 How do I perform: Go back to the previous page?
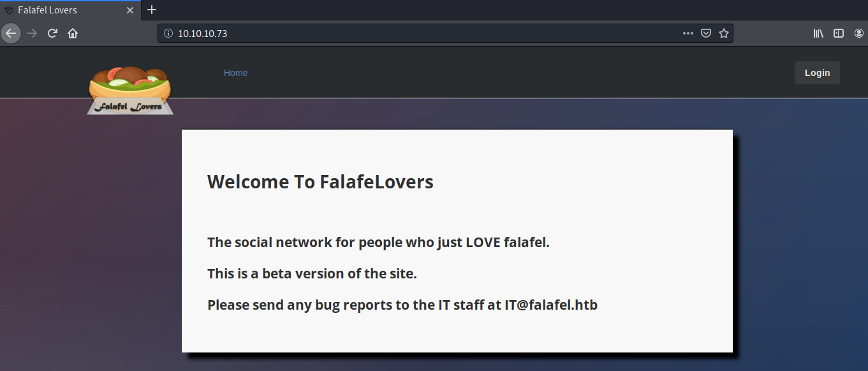[11, 33]
